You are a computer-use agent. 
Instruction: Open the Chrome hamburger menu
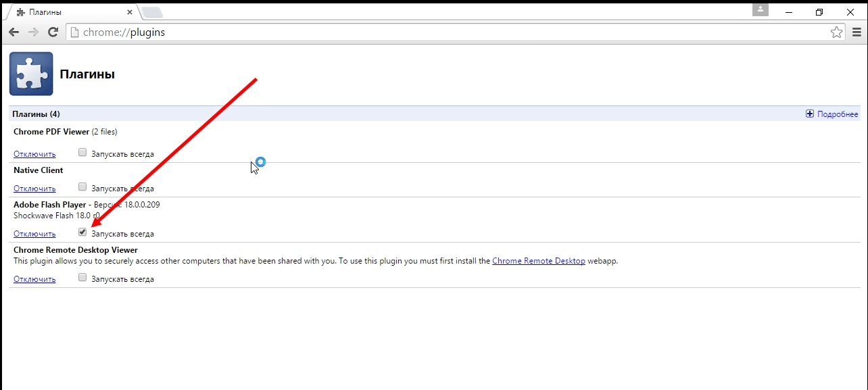tap(857, 32)
